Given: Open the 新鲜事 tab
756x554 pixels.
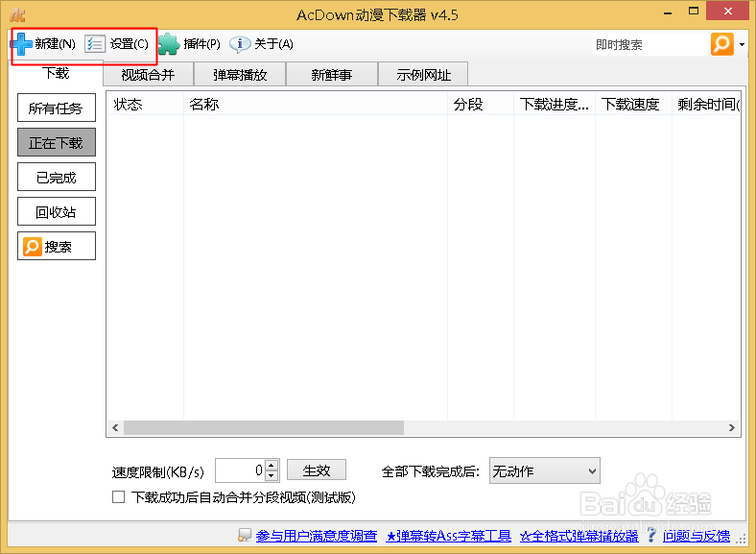Looking at the screenshot, I should pyautogui.click(x=332, y=74).
